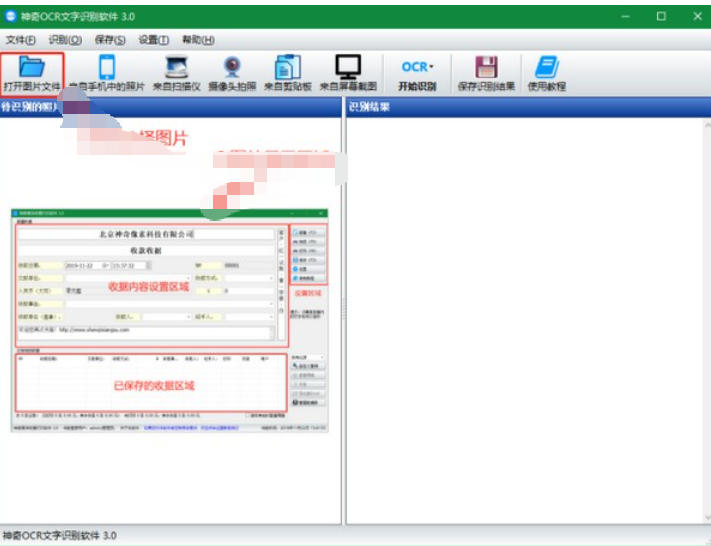Open the 使用教程 tutorial book icon
This screenshot has height=546, width=711.
pyautogui.click(x=546, y=74)
